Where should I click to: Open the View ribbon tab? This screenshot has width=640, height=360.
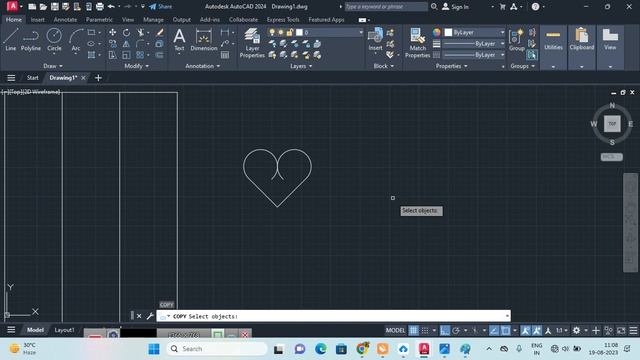click(128, 20)
